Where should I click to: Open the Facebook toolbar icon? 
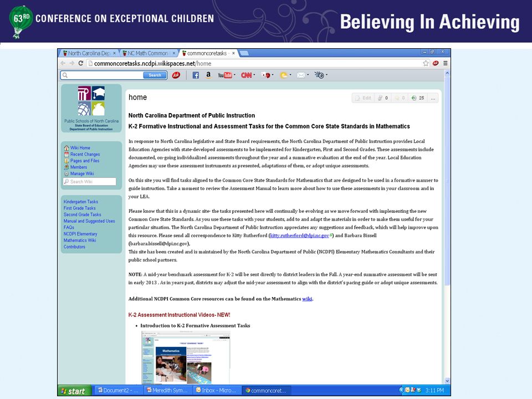[x=196, y=75]
